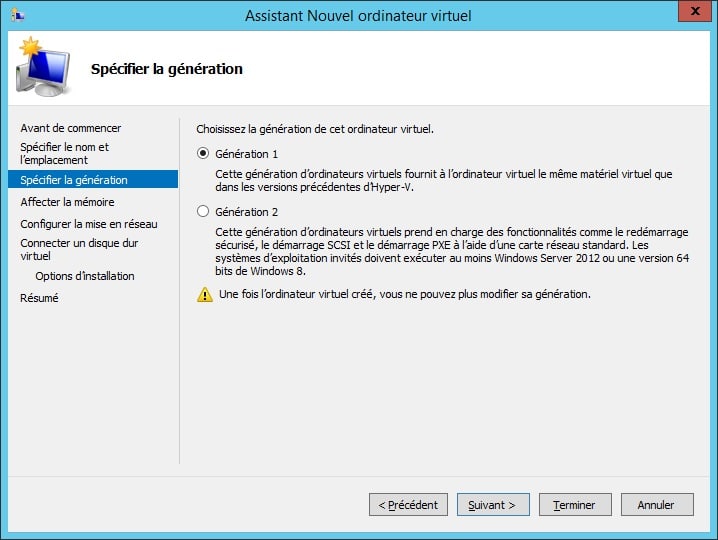Open the Avant de commencer step
This screenshot has height=540, width=718.
(x=71, y=128)
